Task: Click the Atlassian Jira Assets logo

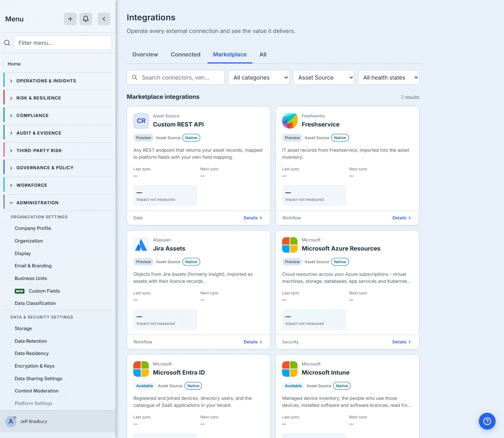Action: coord(141,245)
